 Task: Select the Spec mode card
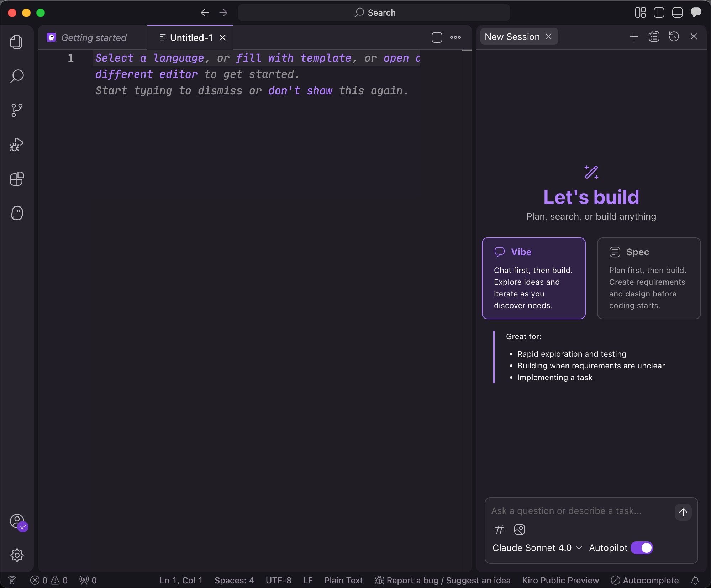click(648, 278)
